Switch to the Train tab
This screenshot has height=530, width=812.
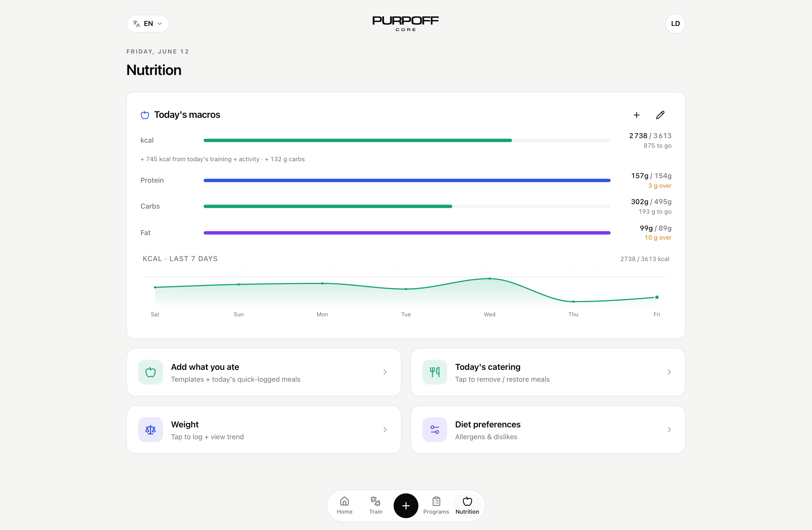376,505
